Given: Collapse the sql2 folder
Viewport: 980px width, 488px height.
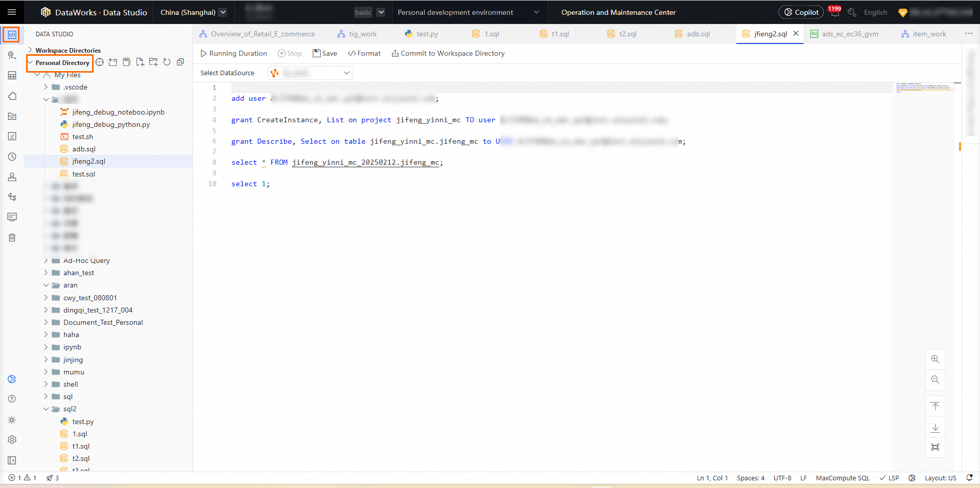Looking at the screenshot, I should tap(46, 409).
